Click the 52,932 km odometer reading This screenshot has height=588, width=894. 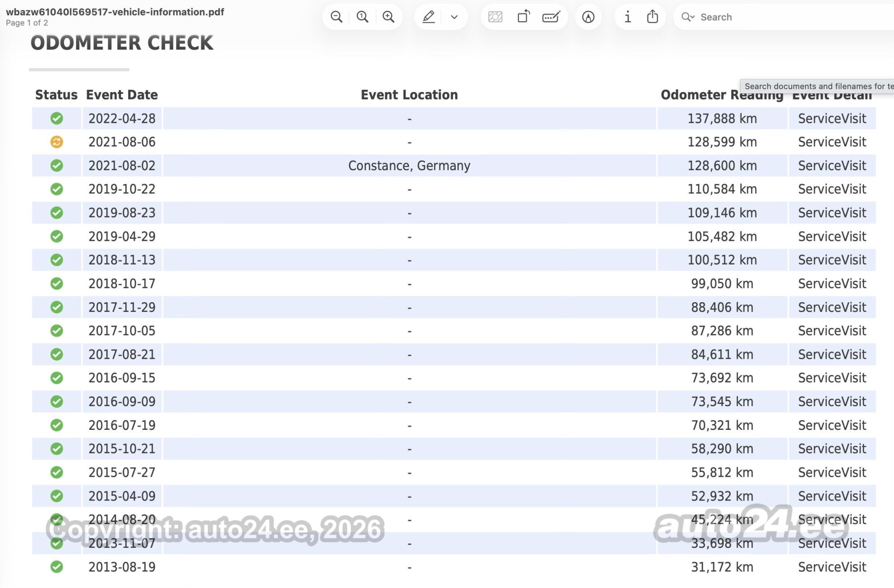click(x=722, y=496)
